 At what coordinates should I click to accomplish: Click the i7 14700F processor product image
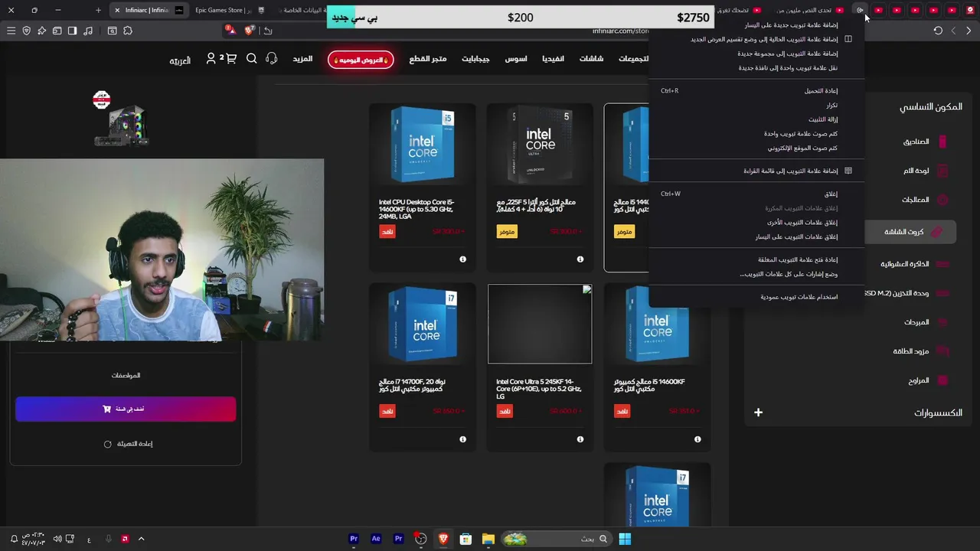[422, 324]
